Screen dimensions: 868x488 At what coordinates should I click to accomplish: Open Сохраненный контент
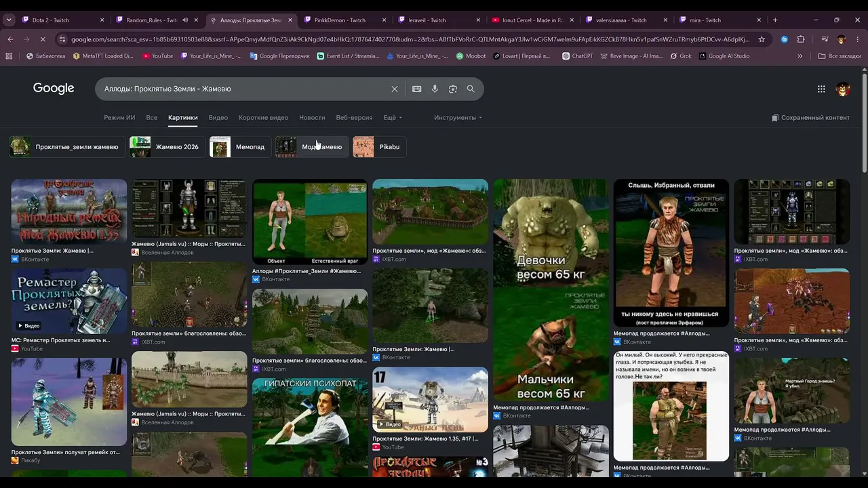point(810,117)
